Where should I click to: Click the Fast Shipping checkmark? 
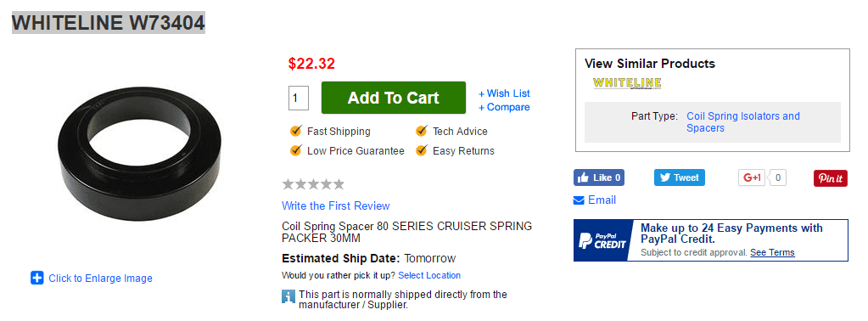point(296,132)
